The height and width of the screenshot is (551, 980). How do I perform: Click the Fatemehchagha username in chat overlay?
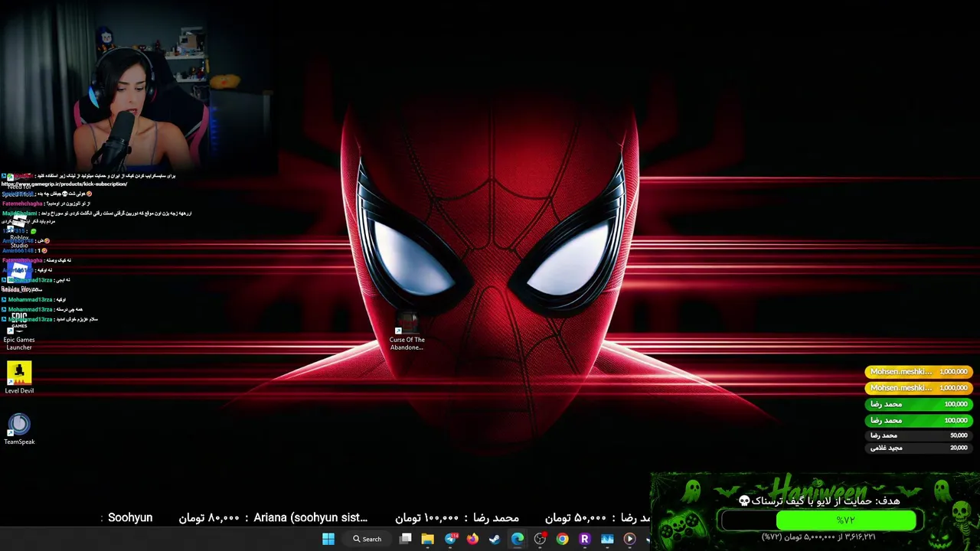(22, 204)
